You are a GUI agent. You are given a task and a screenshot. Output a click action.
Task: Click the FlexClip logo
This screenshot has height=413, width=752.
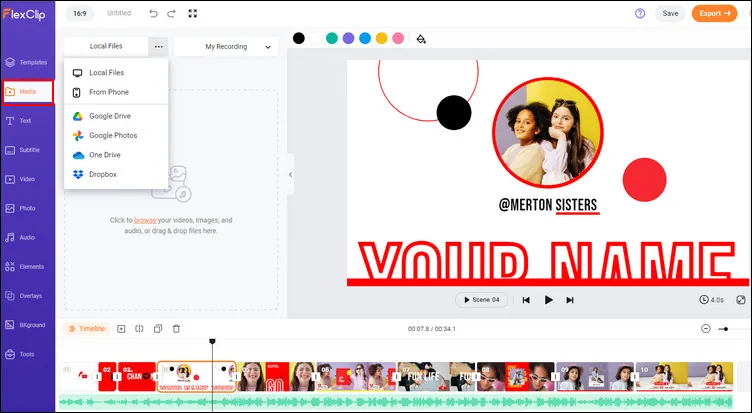[24, 14]
